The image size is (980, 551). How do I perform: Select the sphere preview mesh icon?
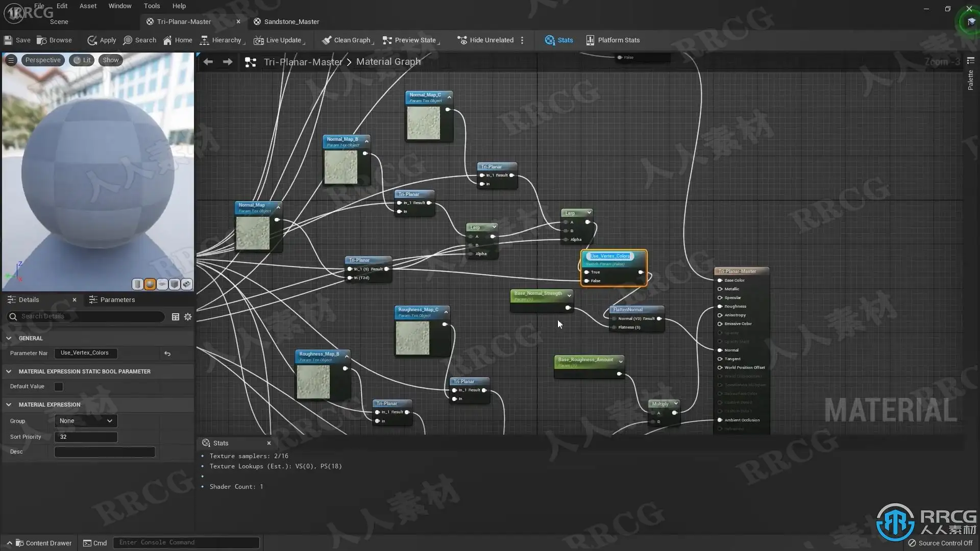[x=150, y=284]
